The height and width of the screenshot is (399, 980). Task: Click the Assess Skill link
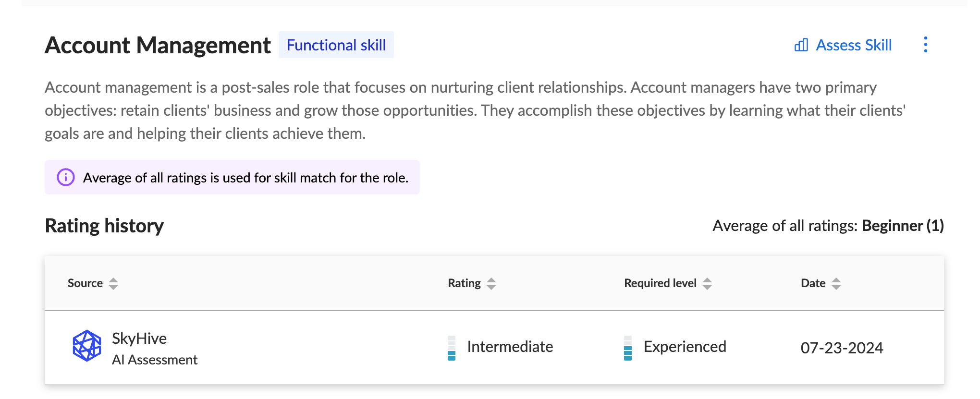pos(843,45)
